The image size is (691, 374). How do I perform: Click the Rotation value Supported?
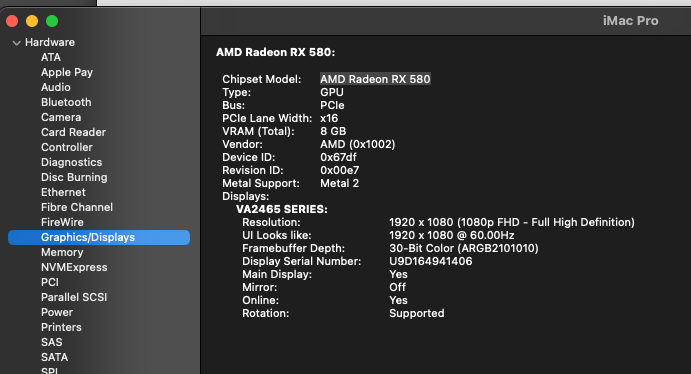click(416, 314)
